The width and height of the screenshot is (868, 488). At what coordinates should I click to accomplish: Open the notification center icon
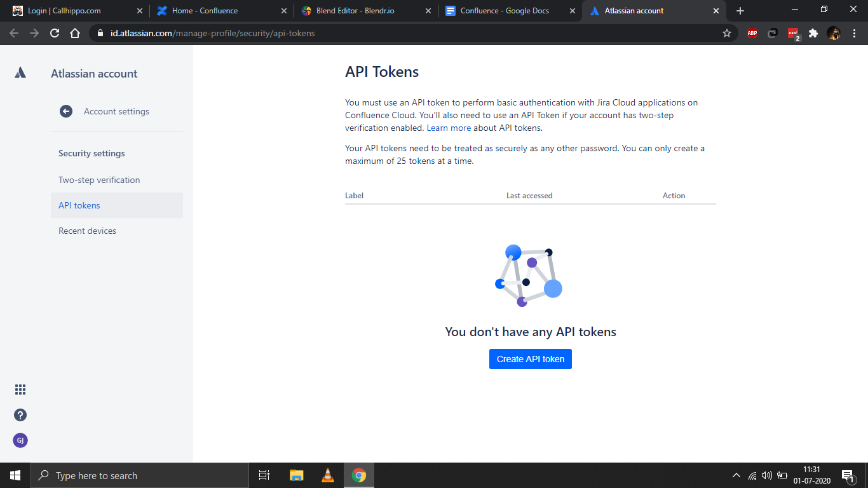coord(847,475)
